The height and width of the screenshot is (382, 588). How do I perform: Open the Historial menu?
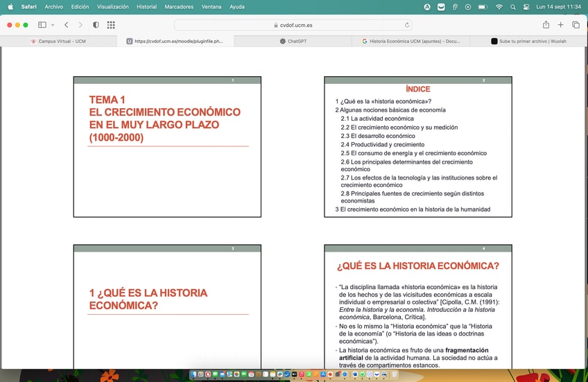pyautogui.click(x=146, y=7)
